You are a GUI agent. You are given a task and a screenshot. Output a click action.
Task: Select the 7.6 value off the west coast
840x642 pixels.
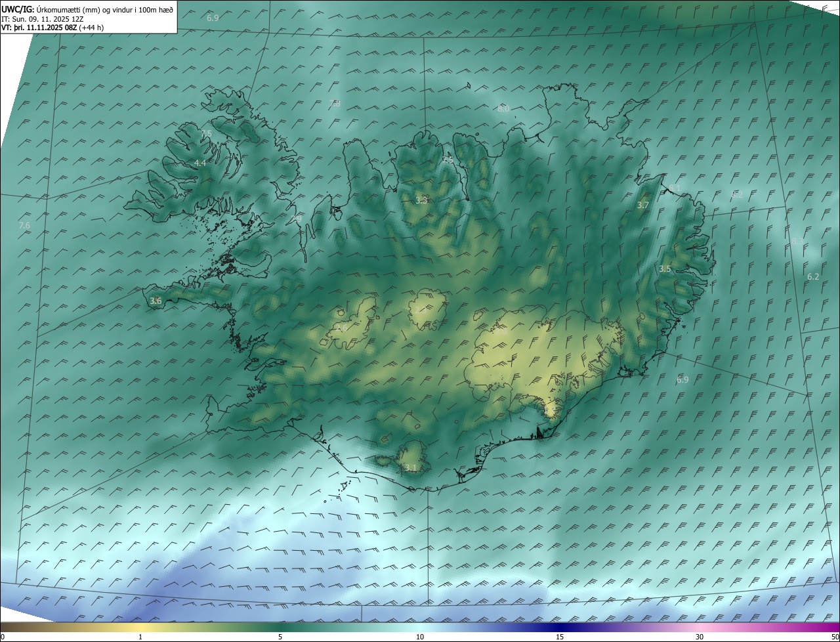tap(24, 225)
